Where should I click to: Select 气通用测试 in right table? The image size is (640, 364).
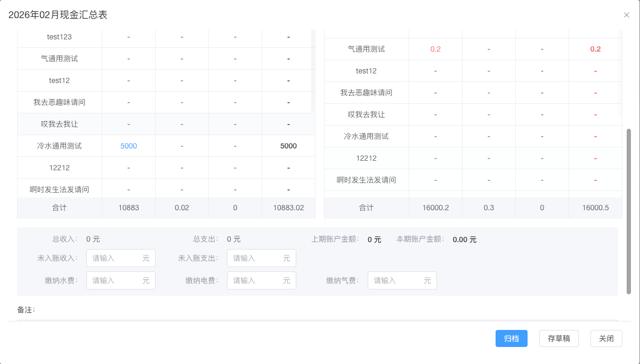tap(473, 49)
